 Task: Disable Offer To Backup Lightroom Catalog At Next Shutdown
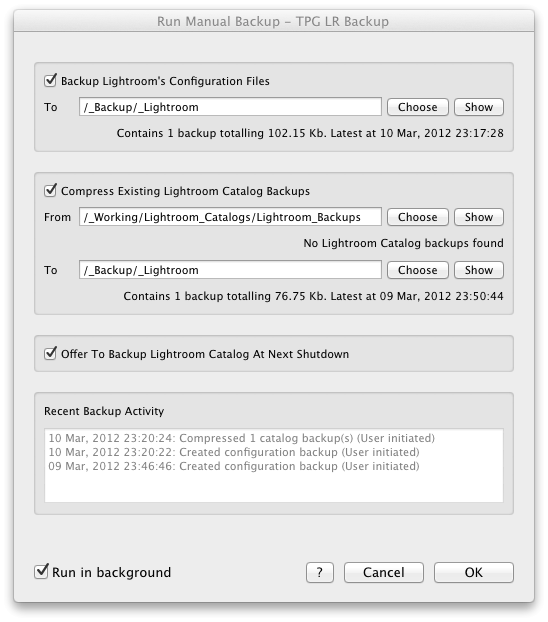(50, 353)
